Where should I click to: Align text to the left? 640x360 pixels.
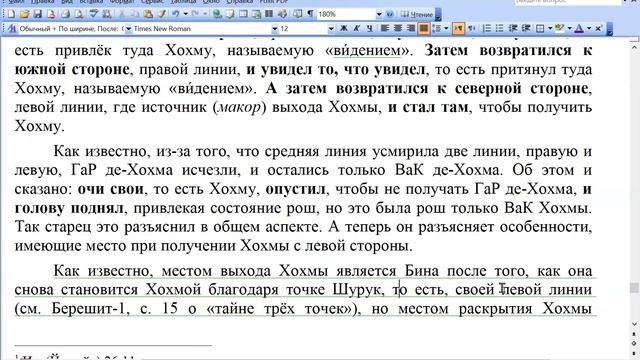coord(384,28)
